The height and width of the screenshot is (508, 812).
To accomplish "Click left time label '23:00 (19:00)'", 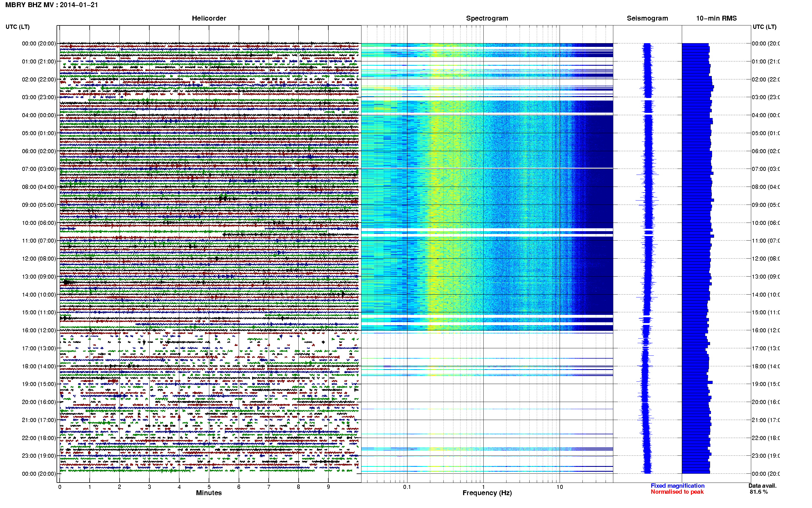I will tap(39, 456).
